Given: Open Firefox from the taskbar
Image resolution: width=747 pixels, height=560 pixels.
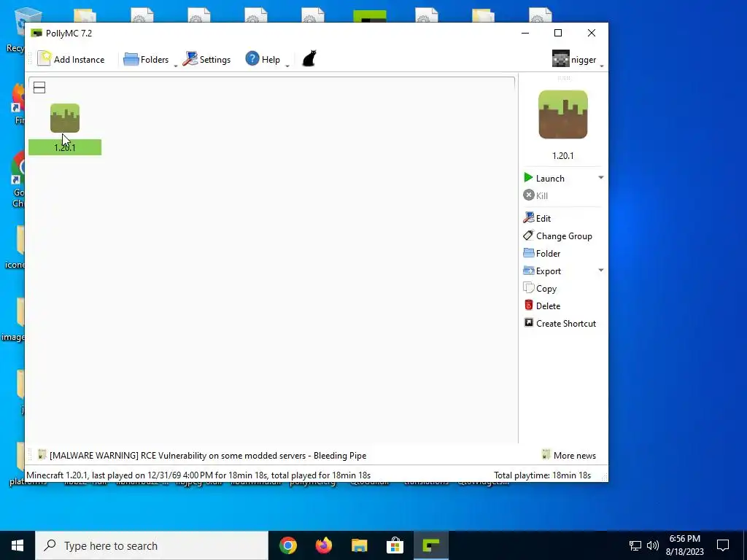Looking at the screenshot, I should (324, 545).
